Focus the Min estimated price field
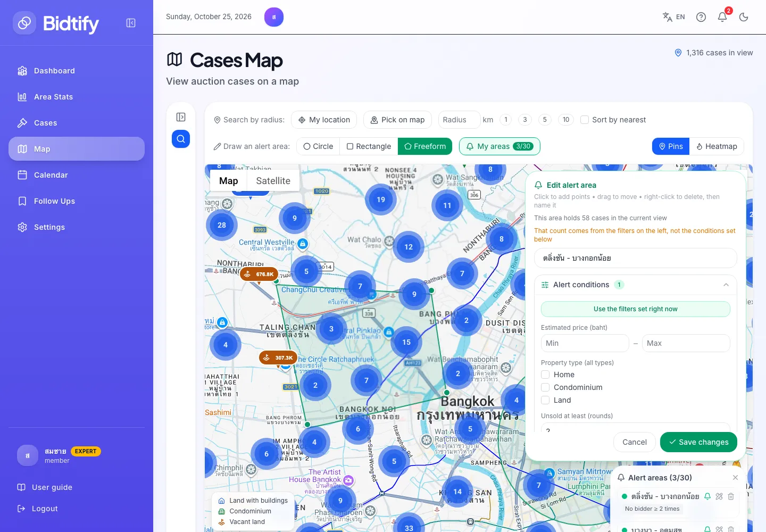This screenshot has width=766, height=532. (x=585, y=343)
